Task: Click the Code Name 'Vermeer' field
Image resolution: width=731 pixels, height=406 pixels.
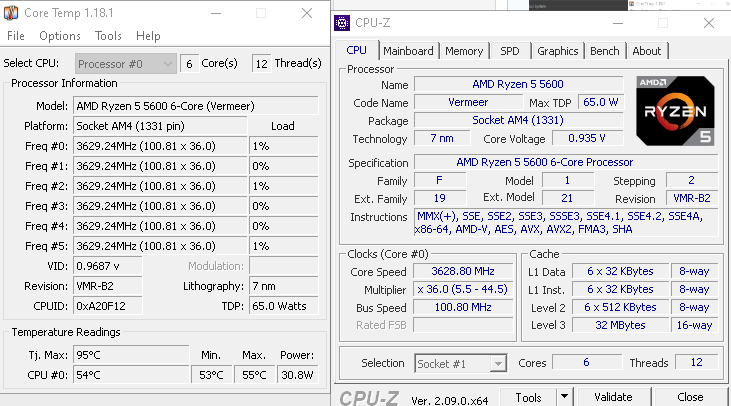Action: pos(468,103)
